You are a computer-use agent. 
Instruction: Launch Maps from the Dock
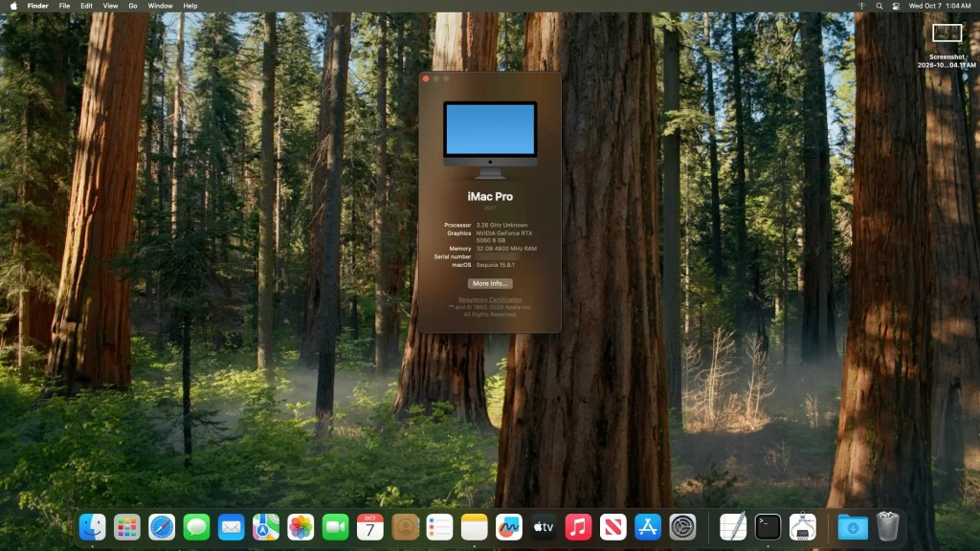point(266,527)
